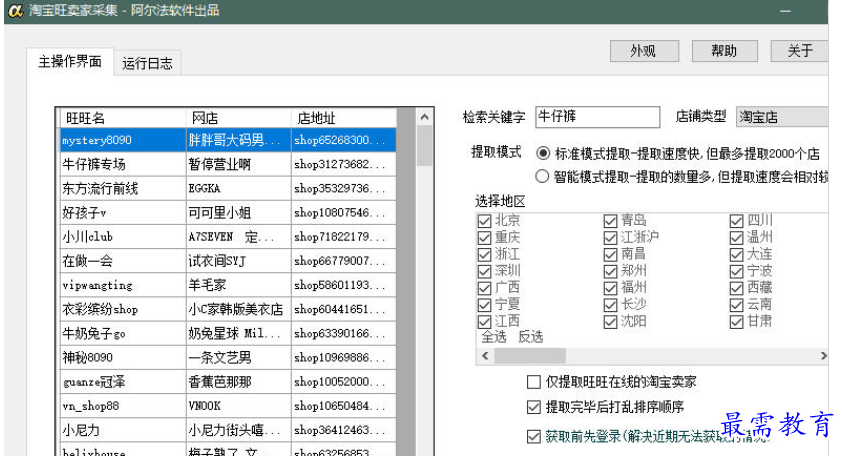Uncheck the 重庆 region checkbox
The height and width of the screenshot is (456, 842).
click(x=484, y=237)
